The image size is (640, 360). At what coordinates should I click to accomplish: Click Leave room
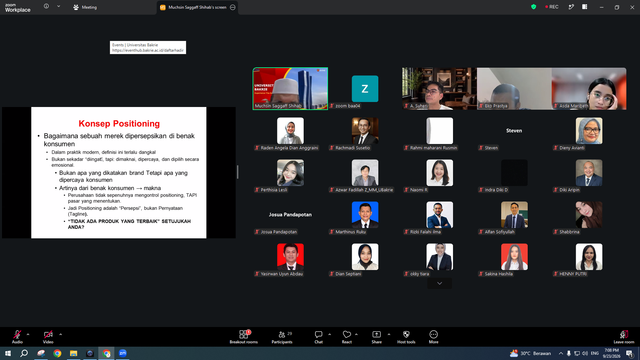tap(624, 337)
